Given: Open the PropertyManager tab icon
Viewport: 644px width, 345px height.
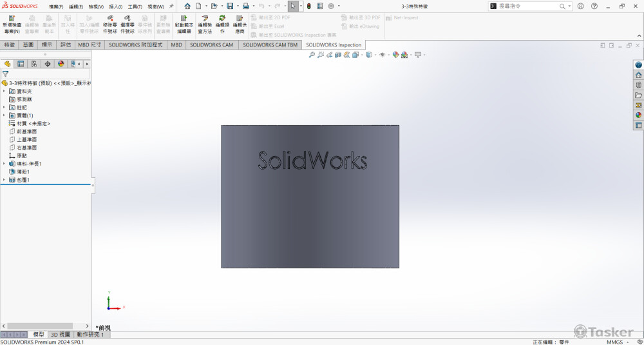Looking at the screenshot, I should tap(21, 64).
